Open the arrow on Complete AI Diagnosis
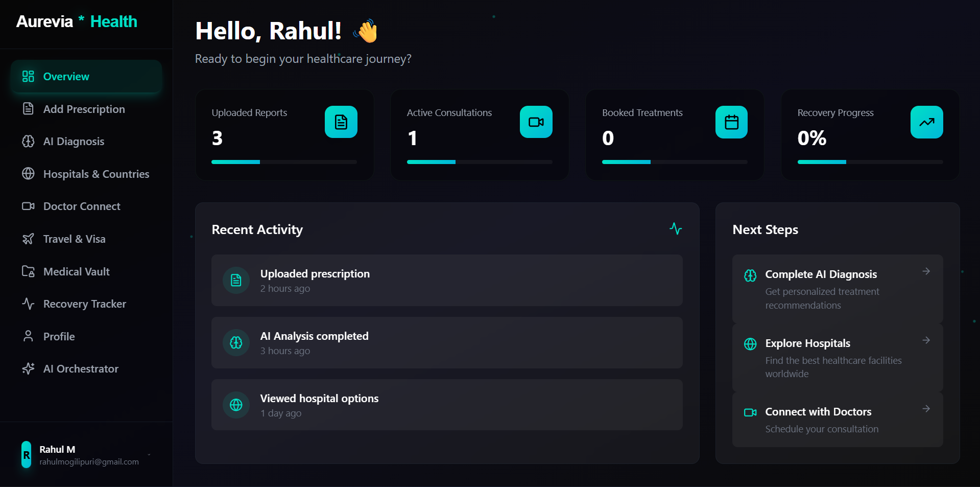This screenshot has height=487, width=980. coord(926,271)
